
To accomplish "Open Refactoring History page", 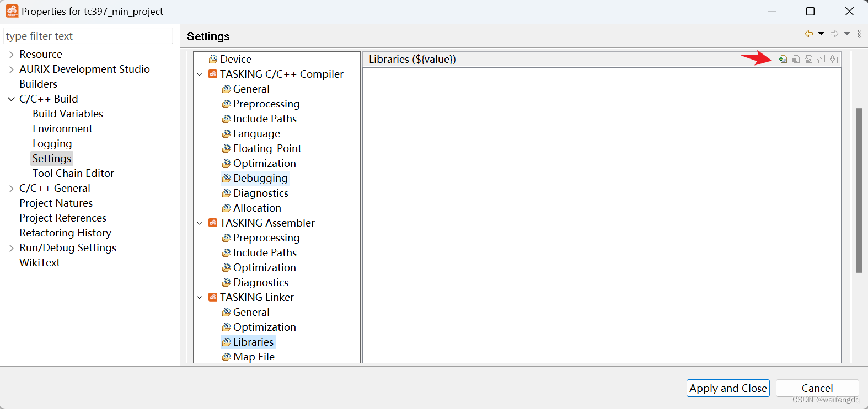I will tap(65, 233).
